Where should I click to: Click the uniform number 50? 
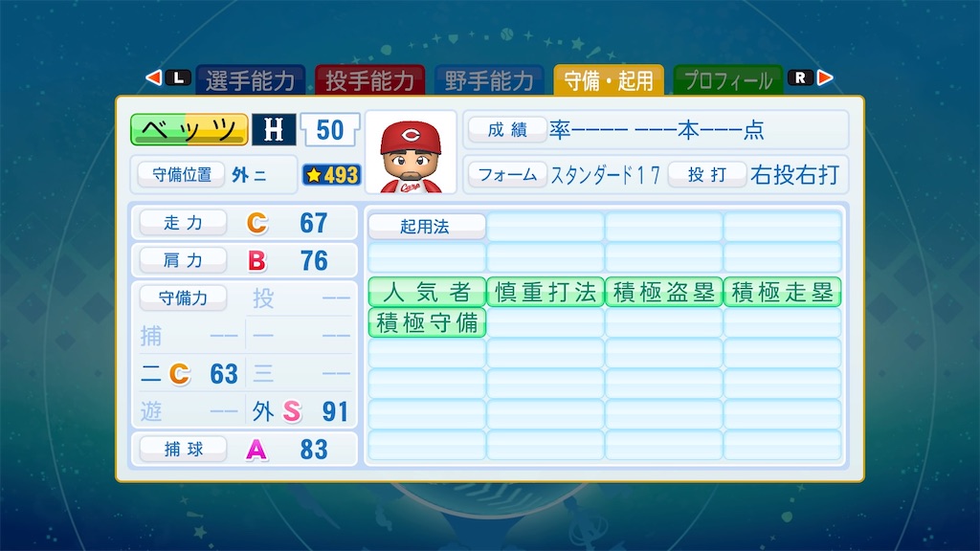[330, 130]
